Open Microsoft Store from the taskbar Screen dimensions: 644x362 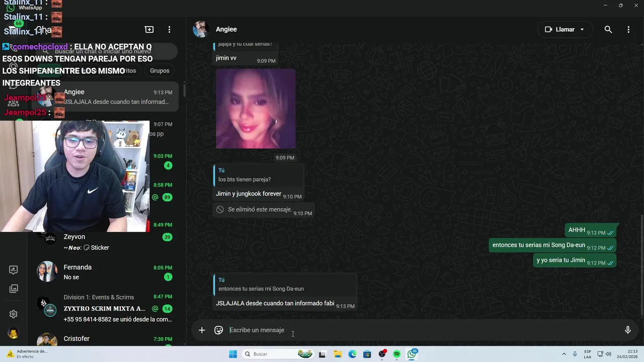coord(367,354)
